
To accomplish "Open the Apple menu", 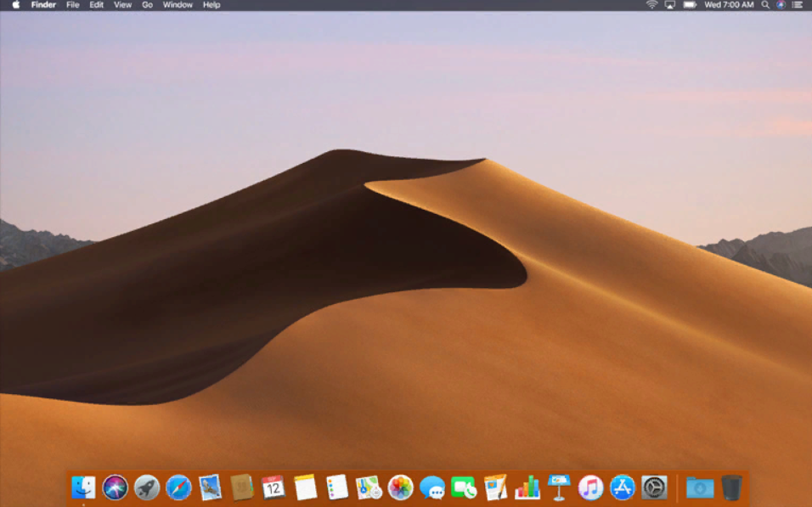I will [15, 4].
